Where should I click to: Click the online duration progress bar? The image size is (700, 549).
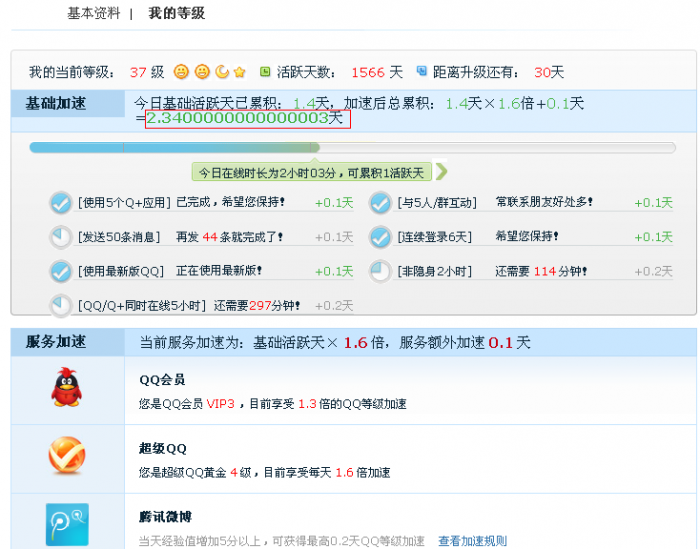click(x=352, y=148)
